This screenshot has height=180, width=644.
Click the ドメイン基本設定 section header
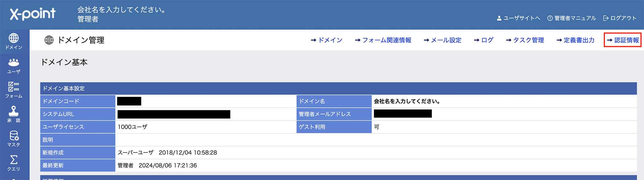tap(64, 88)
